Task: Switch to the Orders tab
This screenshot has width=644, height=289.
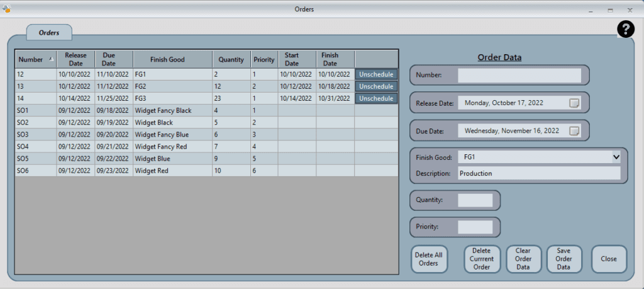Action: [49, 32]
